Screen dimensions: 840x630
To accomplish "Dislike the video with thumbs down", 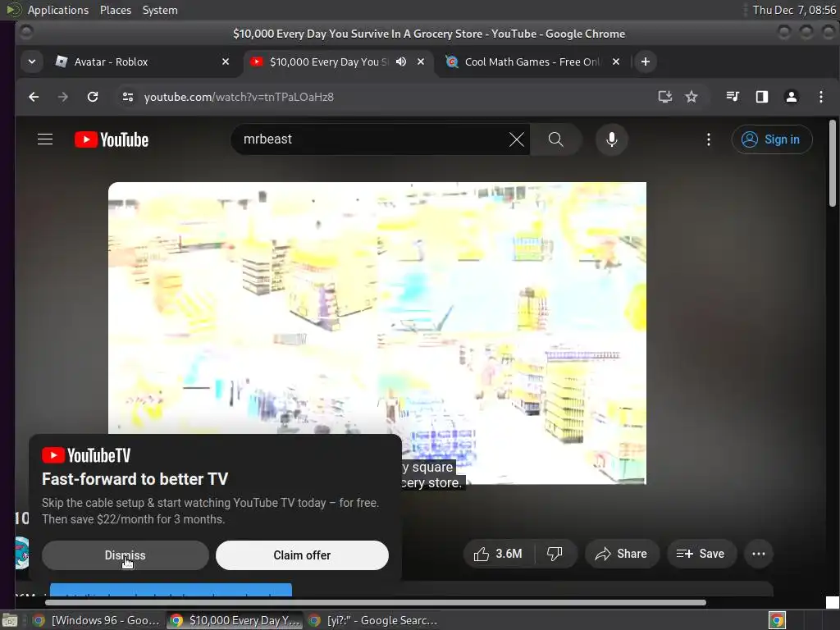I will point(555,554).
